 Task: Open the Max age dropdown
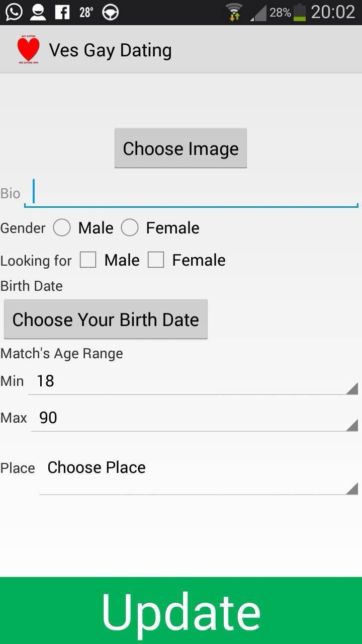194,418
